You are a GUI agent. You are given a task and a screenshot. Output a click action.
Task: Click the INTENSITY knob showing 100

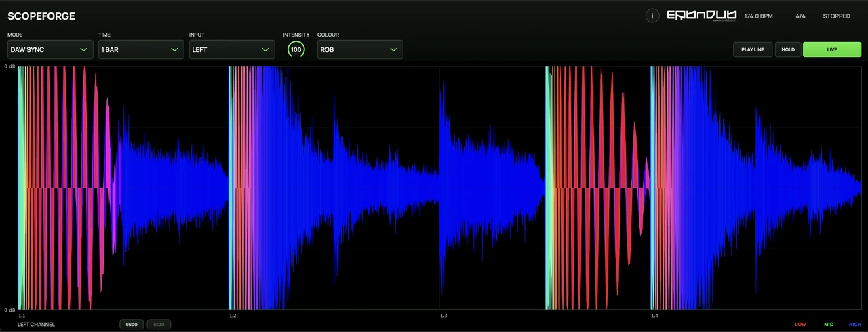pos(296,49)
